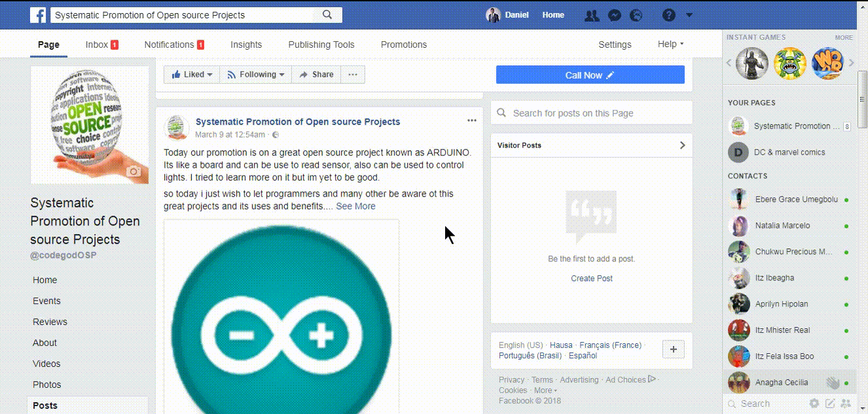Screen dimensions: 868x414
Task: Click the post timestamp March 9 at 12:54am
Action: pyautogui.click(x=230, y=135)
